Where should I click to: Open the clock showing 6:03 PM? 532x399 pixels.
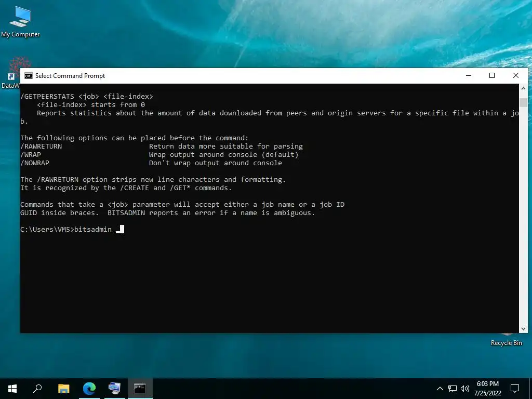tap(487, 389)
